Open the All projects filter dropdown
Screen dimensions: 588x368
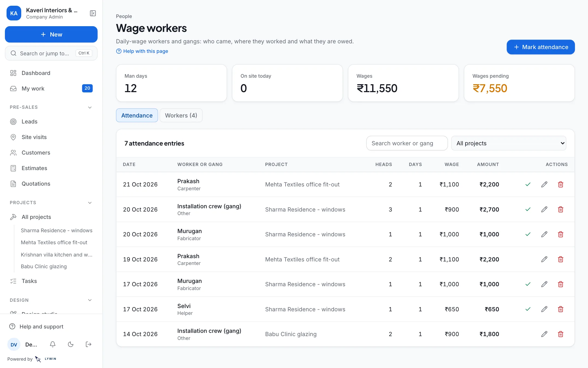pos(509,143)
